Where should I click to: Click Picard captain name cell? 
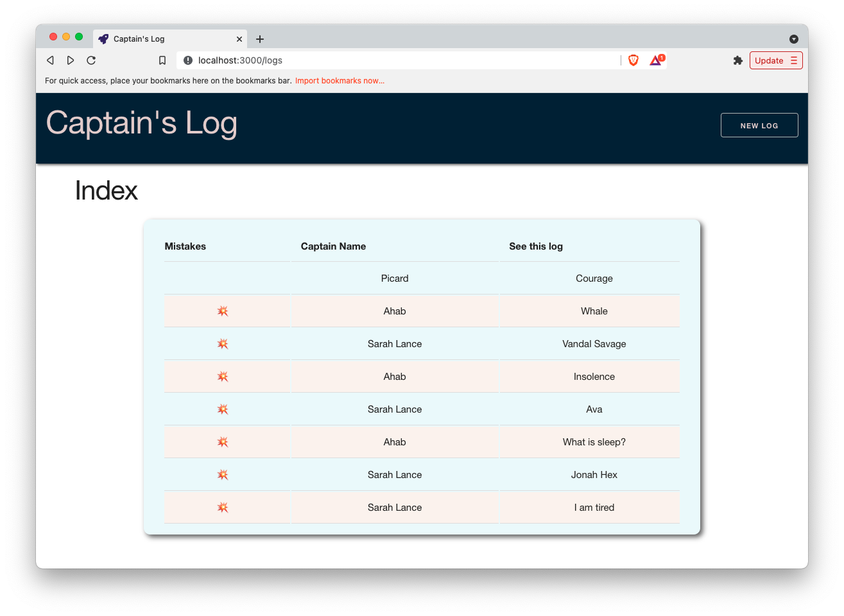coord(395,278)
